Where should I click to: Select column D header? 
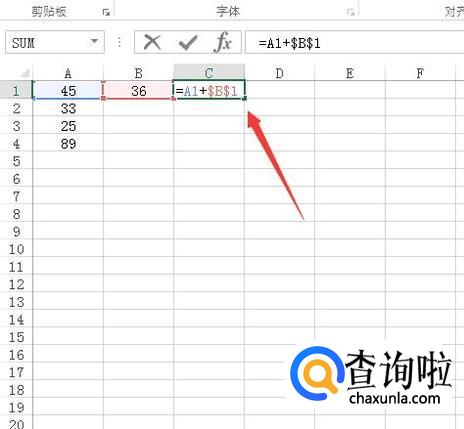click(x=279, y=73)
